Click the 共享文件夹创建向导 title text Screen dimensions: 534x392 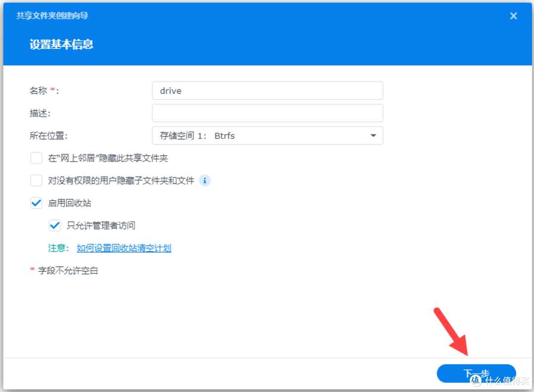point(52,16)
